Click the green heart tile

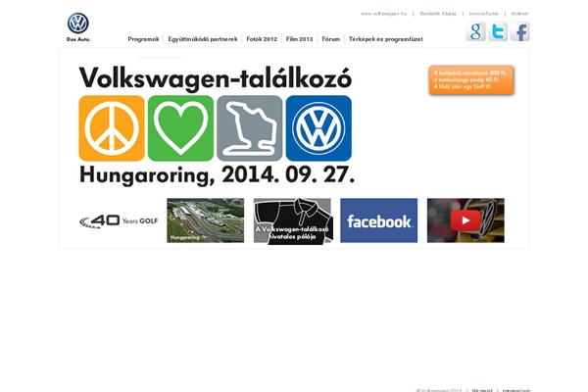pos(180,128)
